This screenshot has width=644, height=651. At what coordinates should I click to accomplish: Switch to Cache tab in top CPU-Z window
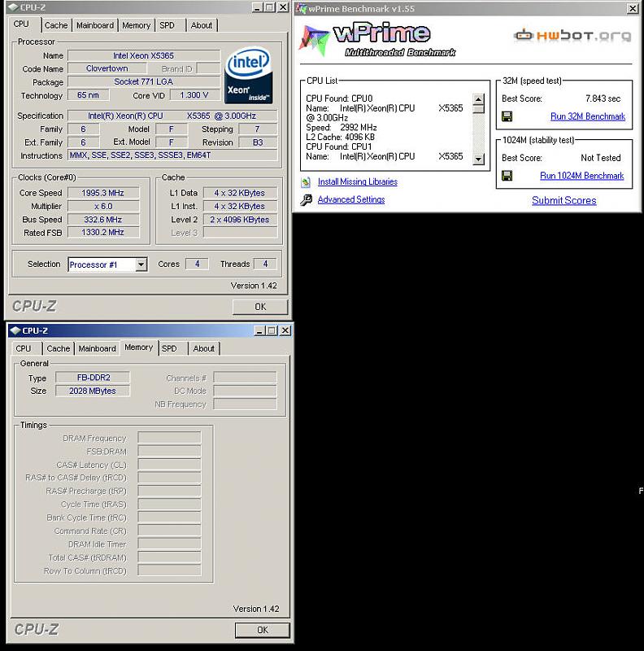coord(56,25)
